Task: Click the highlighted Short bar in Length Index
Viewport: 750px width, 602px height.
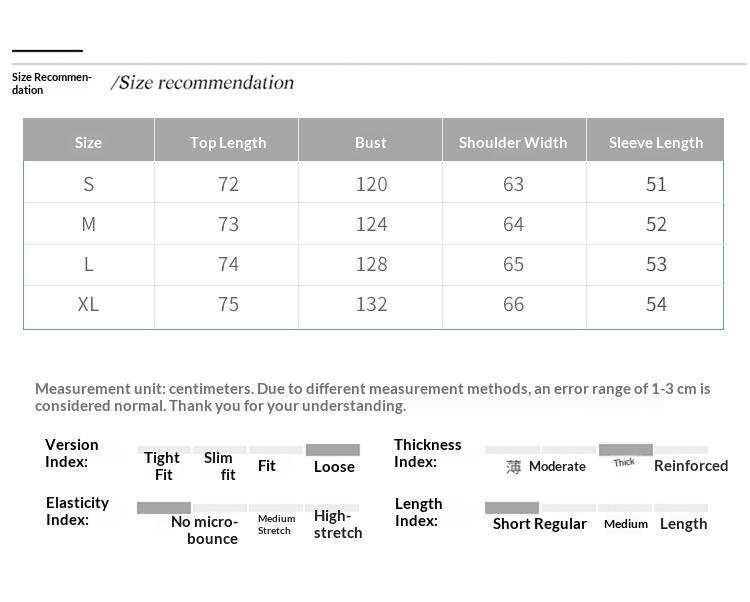Action: pos(512,508)
